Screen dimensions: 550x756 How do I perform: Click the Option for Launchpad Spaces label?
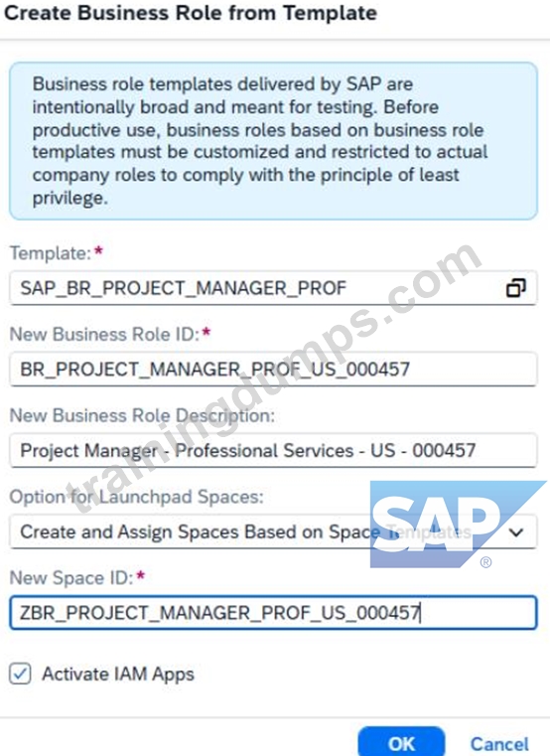[x=137, y=497]
